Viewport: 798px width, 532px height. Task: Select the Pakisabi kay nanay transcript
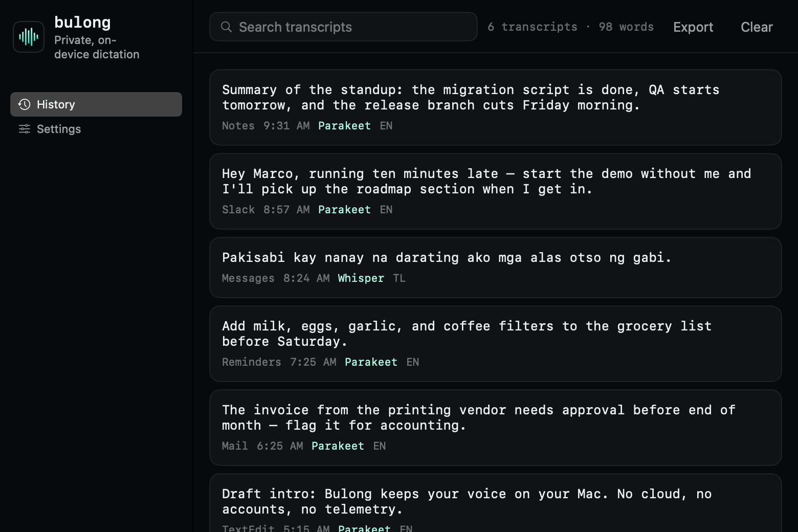tap(495, 268)
